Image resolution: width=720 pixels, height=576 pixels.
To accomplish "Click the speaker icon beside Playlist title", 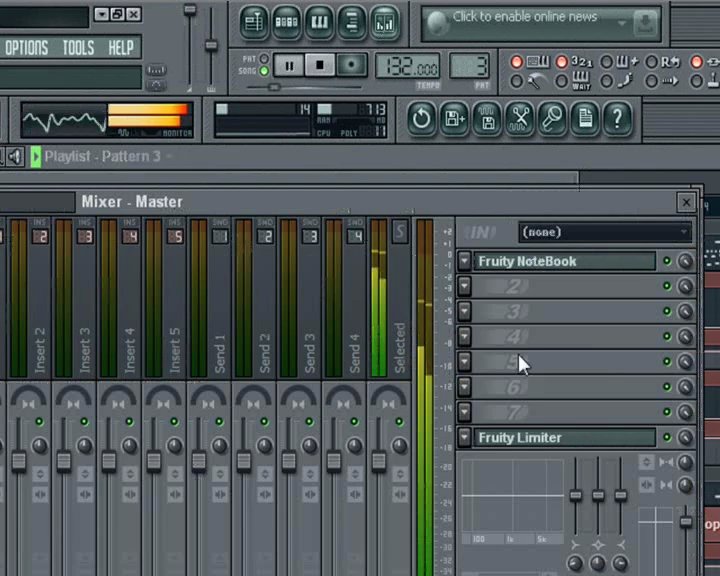I will click(x=15, y=157).
